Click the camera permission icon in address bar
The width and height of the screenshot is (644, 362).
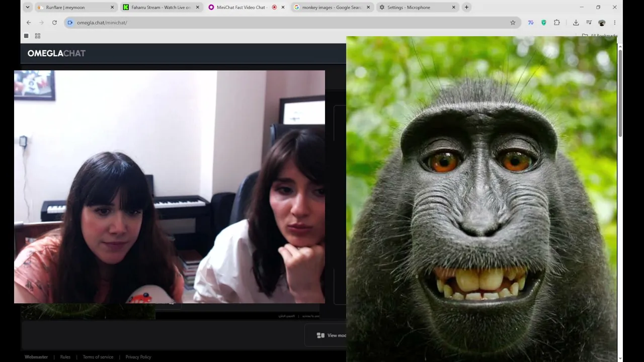(70, 23)
